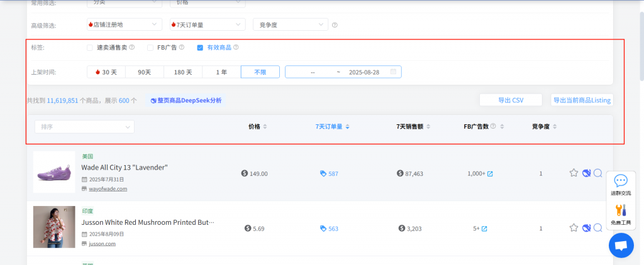
Task: Click 整页商品DeepSeek分析 button
Action: pyautogui.click(x=186, y=100)
